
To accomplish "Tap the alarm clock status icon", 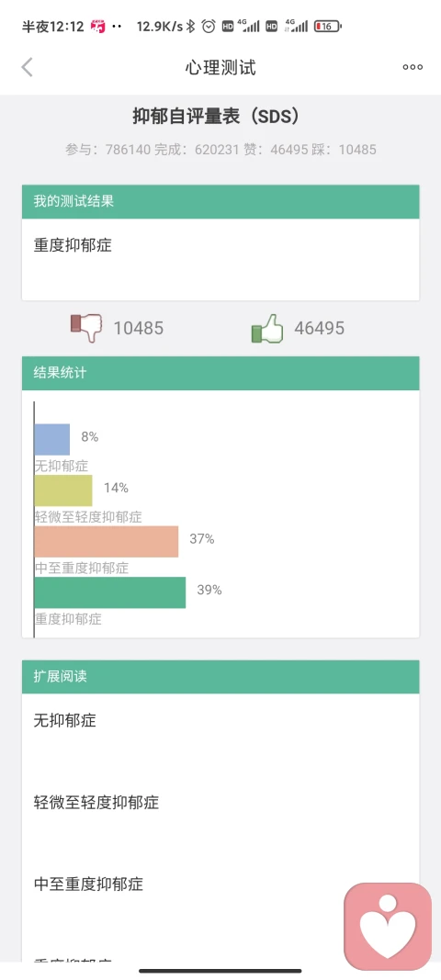I will tap(209, 27).
